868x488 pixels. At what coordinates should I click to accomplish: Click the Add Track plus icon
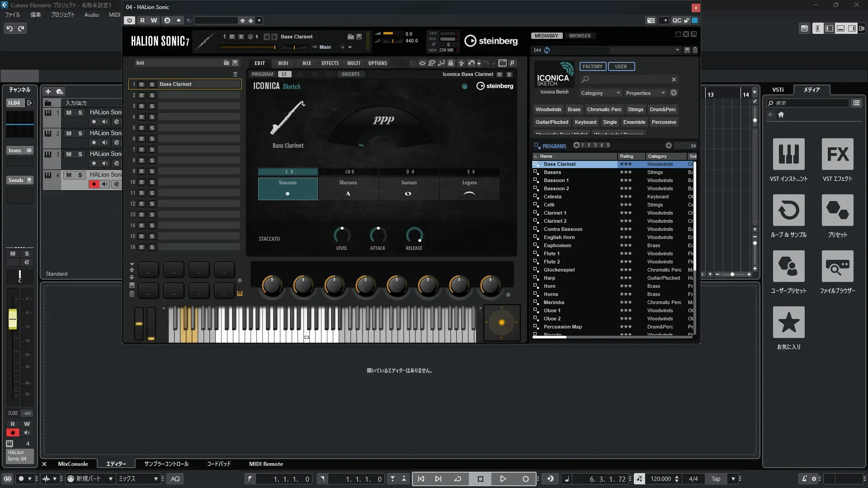point(48,91)
